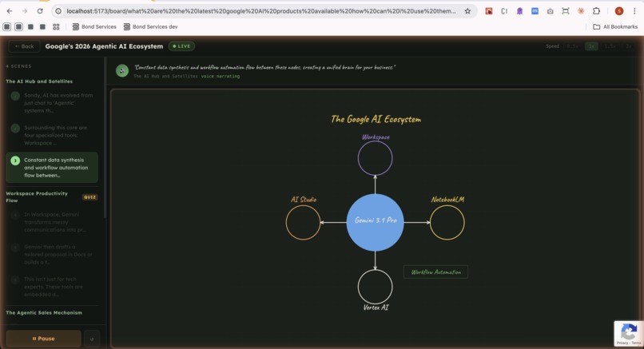Open Chrome three-dot menu
The height and width of the screenshot is (349, 644).
[x=634, y=11]
